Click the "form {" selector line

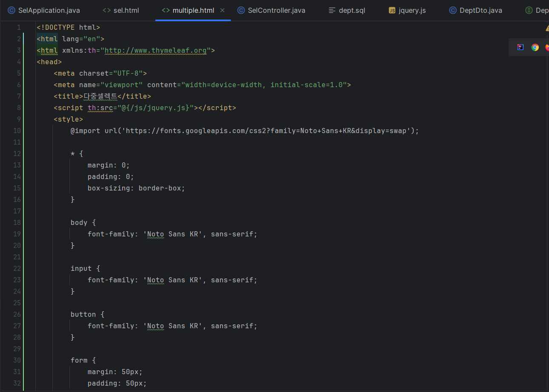tap(83, 361)
